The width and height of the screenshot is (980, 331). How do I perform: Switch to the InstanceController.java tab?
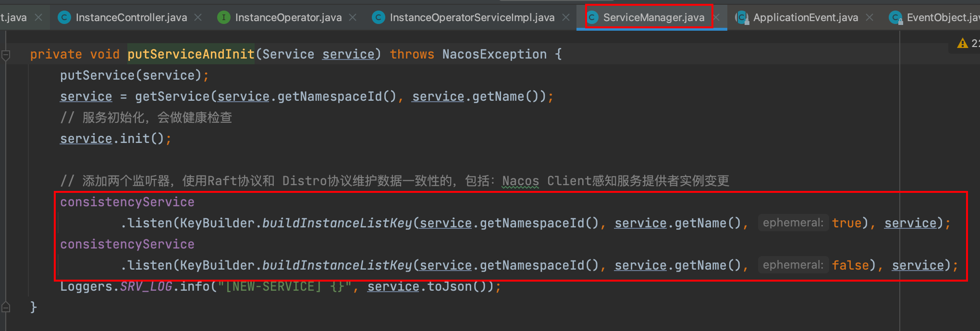(131, 18)
